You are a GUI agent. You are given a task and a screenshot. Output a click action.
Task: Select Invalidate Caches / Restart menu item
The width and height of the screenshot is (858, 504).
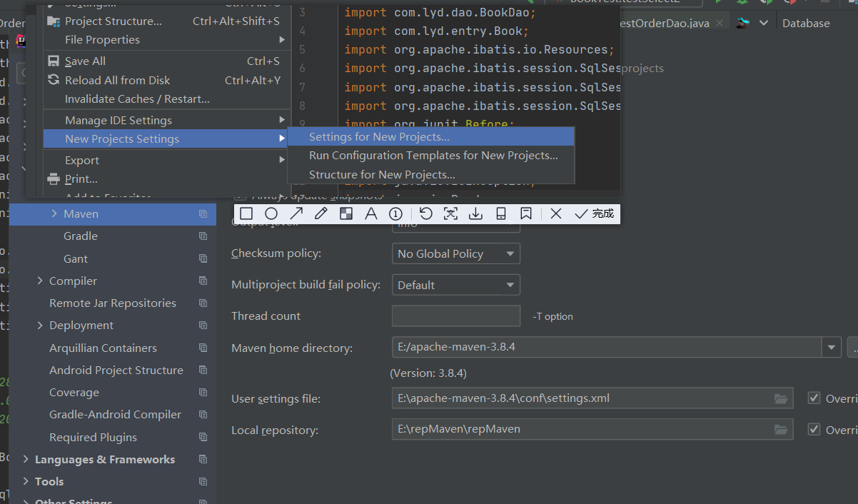167,99
